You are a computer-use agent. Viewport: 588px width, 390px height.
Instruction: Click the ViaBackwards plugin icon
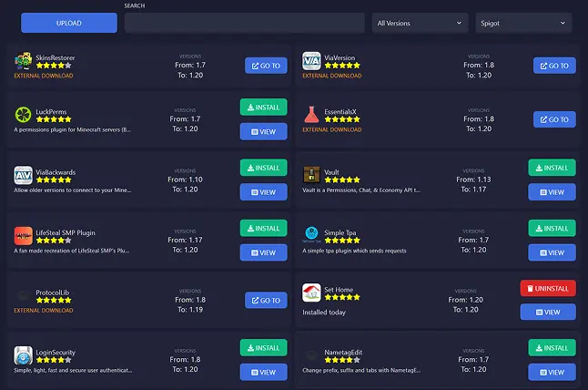[x=23, y=175]
